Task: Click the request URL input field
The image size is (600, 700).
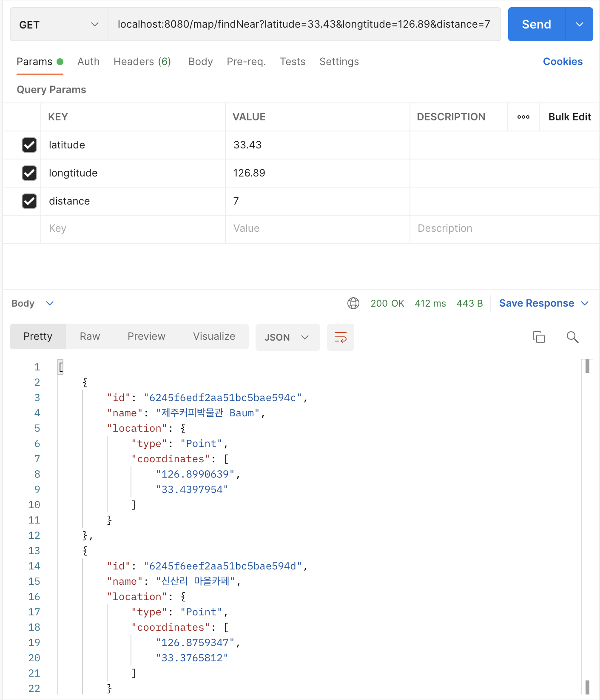Action: (304, 24)
